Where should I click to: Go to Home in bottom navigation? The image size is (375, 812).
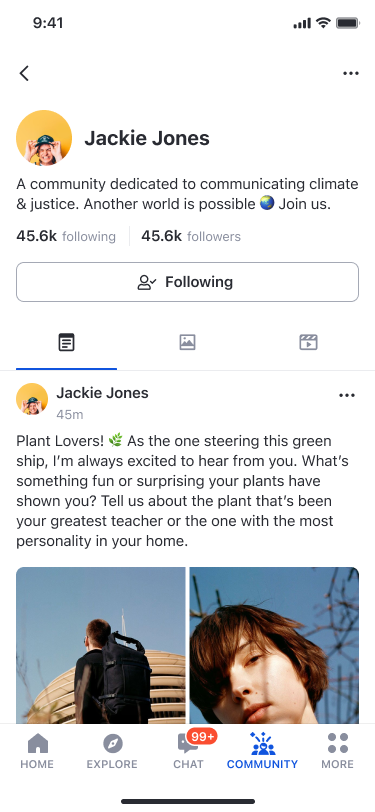point(37,751)
